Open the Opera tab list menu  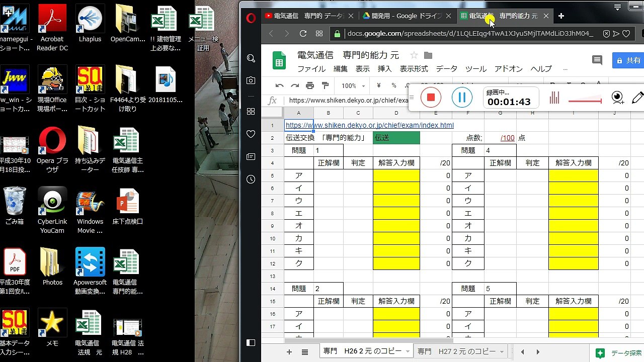click(617, 7)
